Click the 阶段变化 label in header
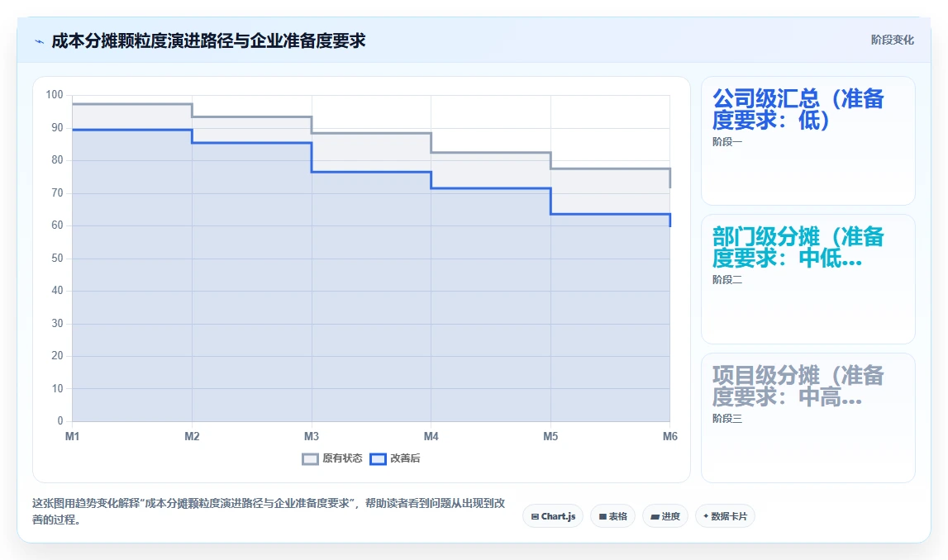Image resolution: width=948 pixels, height=560 pixels. (x=892, y=40)
